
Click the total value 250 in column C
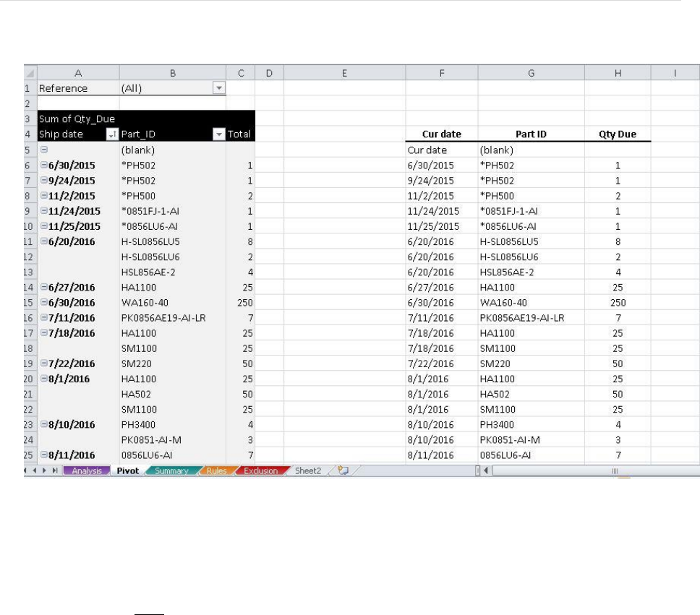point(241,302)
